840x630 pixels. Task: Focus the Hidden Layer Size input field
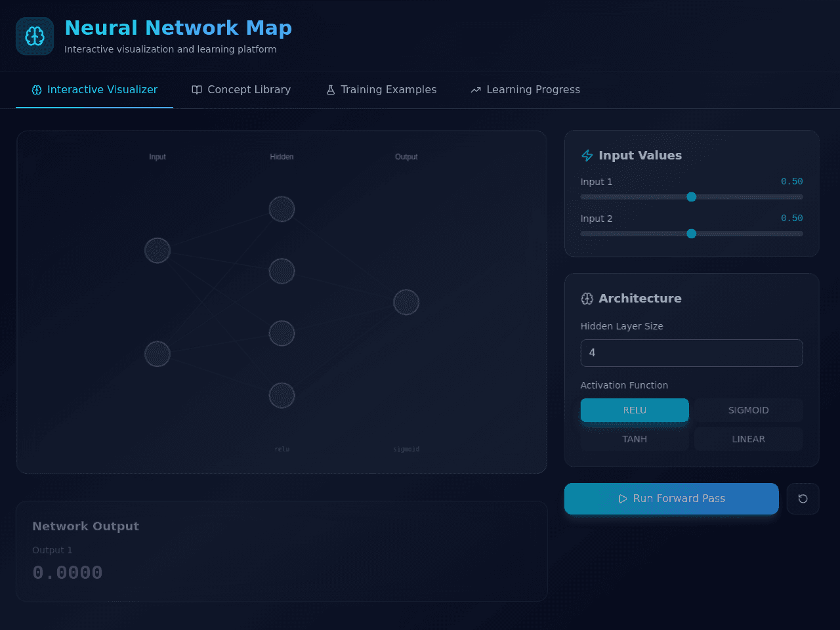click(x=692, y=353)
